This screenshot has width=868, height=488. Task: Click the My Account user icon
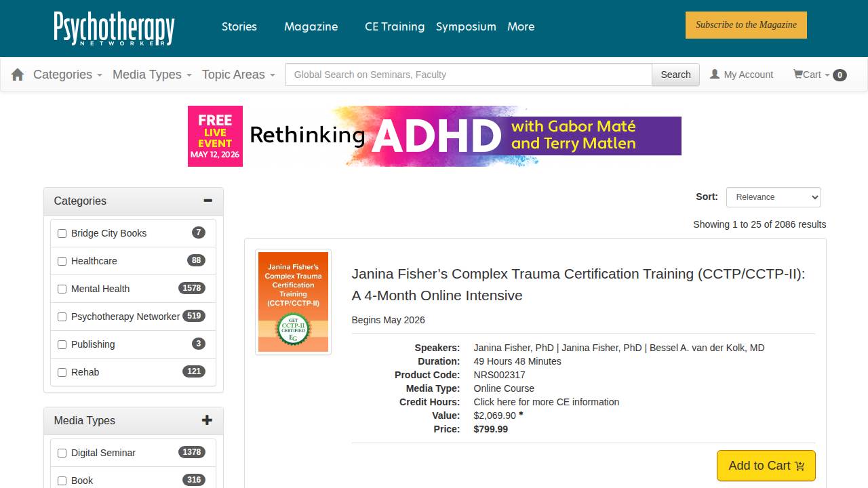coord(714,75)
